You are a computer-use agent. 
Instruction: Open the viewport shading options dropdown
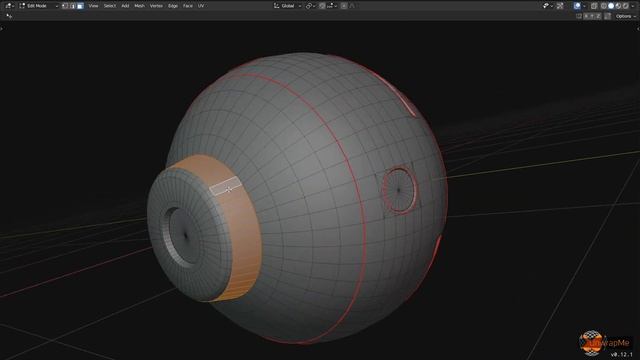click(633, 6)
